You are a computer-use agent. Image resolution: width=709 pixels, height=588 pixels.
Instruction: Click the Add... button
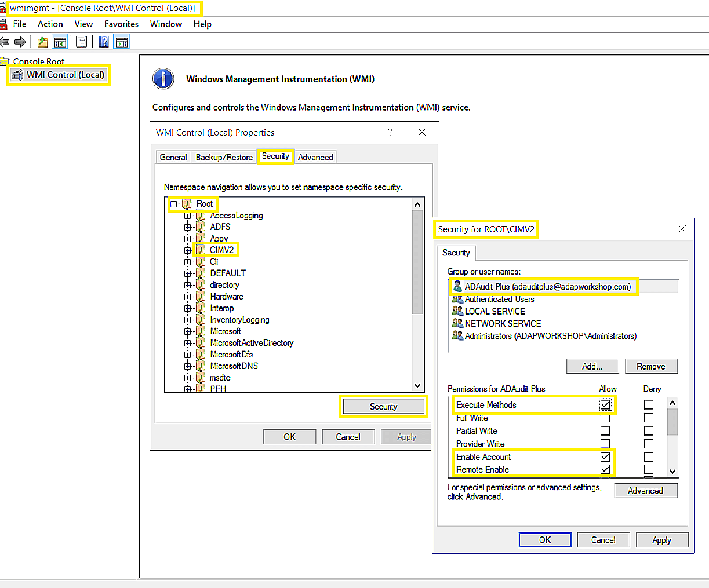coord(592,366)
